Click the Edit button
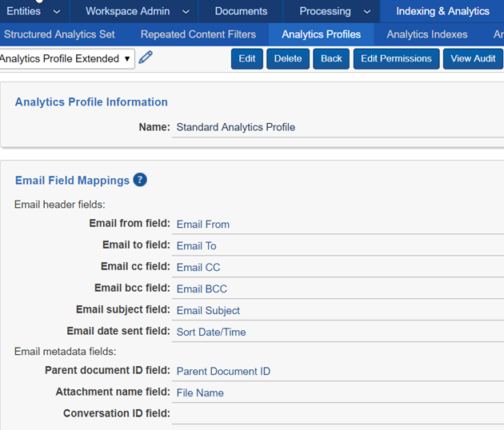504x430 pixels. pos(247,59)
